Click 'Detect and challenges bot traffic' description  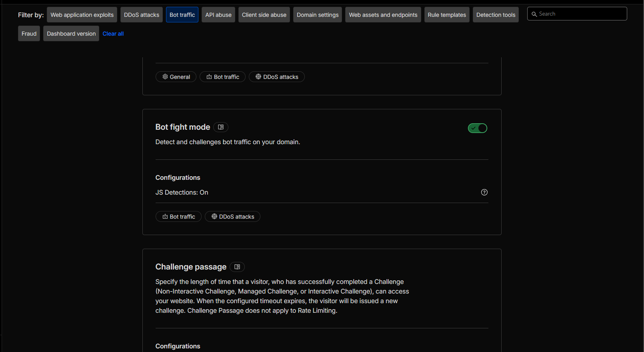(x=228, y=142)
